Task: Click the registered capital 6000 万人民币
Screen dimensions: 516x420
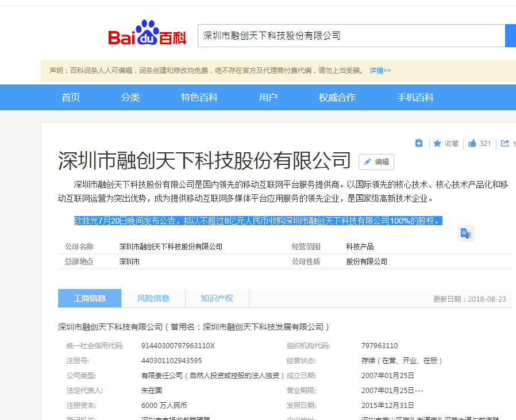Action: coord(164,405)
